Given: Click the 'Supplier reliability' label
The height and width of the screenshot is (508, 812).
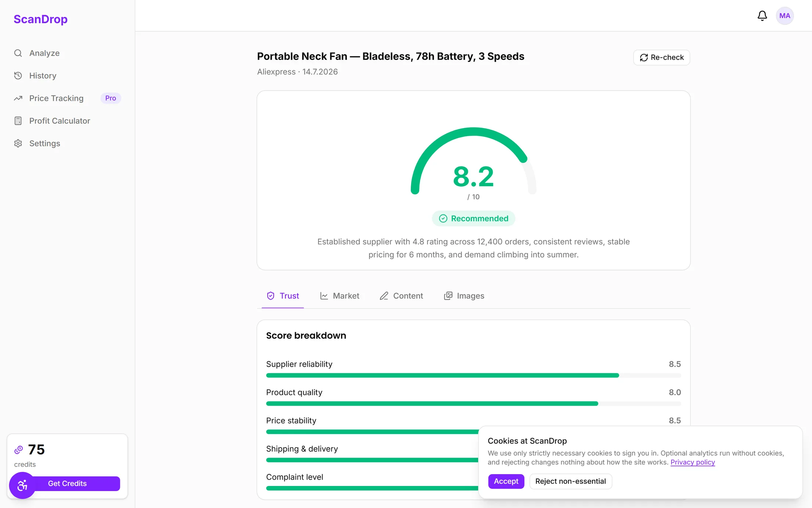Looking at the screenshot, I should 299,364.
